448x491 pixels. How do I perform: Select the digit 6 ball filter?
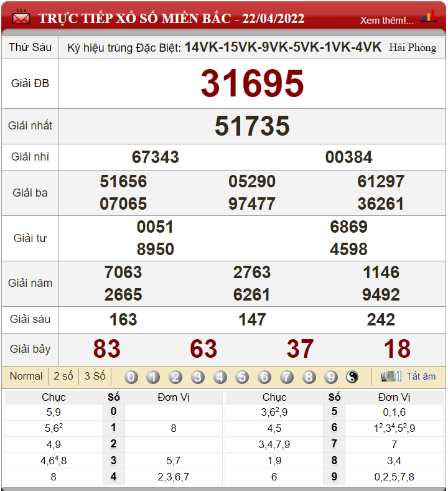coord(264,377)
